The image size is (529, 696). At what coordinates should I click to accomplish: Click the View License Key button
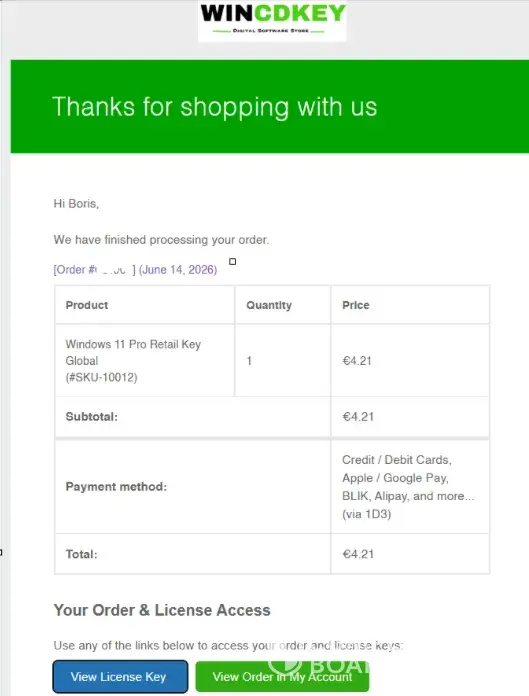120,676
